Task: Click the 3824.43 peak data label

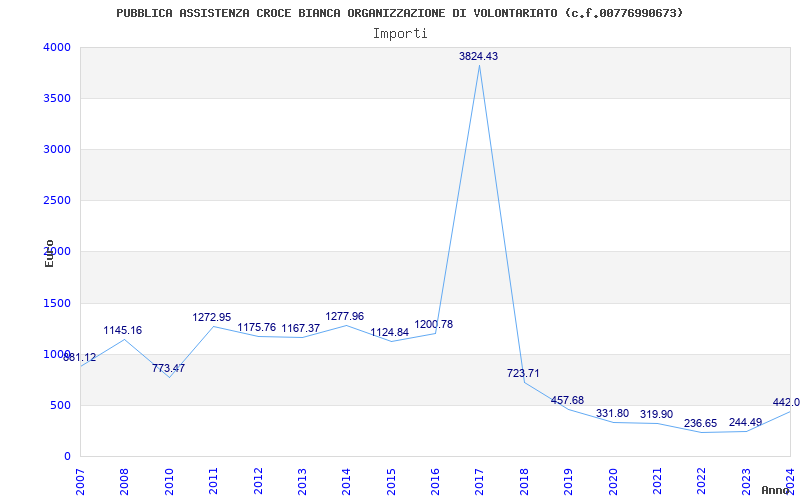Action: (x=478, y=57)
